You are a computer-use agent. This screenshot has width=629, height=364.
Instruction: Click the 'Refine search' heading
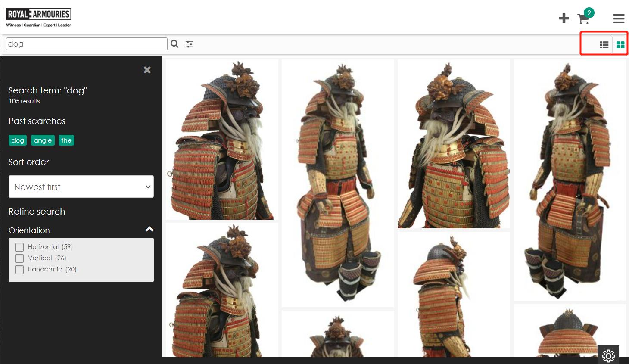[x=37, y=212]
